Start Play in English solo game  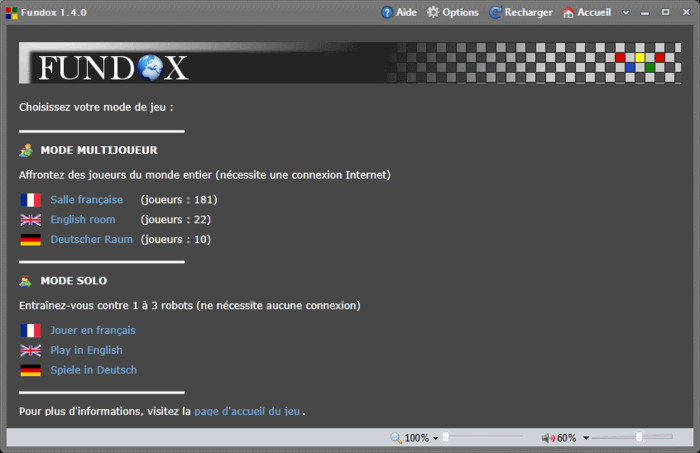[86, 350]
